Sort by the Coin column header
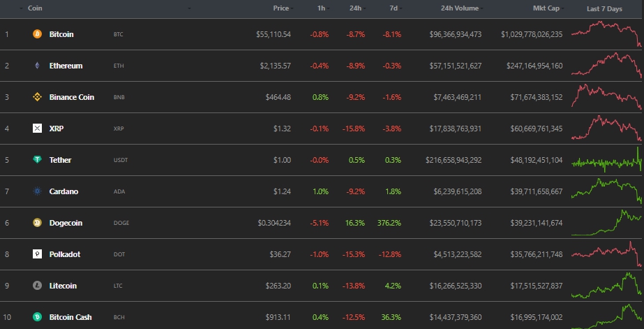 (34, 8)
